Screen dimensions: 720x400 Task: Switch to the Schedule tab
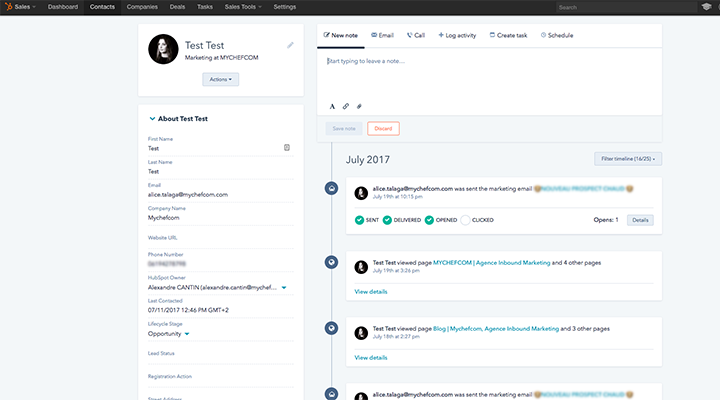click(557, 35)
